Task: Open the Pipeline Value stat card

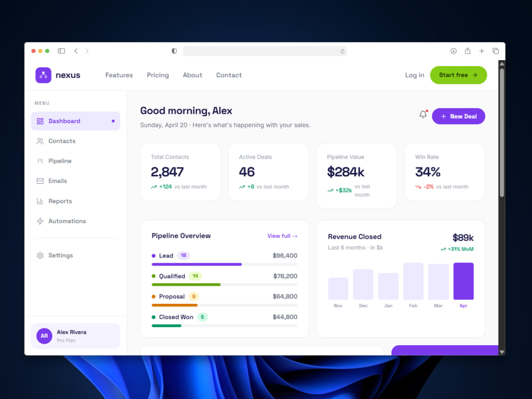Action: (356, 176)
